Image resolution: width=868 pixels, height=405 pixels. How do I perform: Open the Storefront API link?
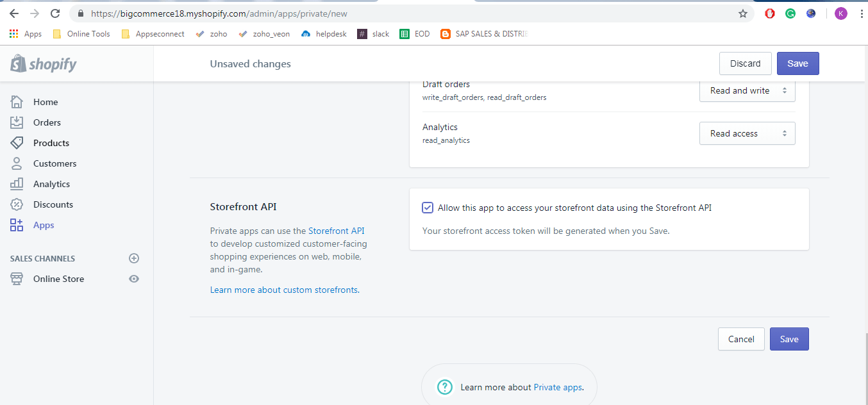[337, 231]
